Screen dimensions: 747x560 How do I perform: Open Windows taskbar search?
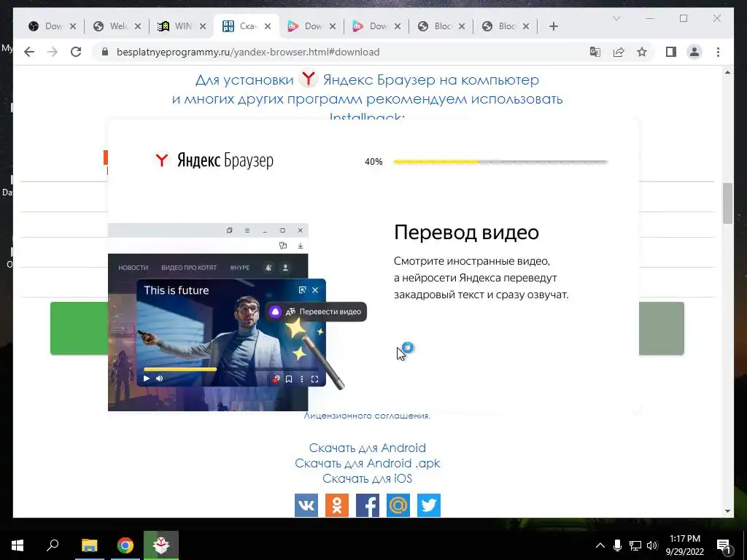[53, 545]
